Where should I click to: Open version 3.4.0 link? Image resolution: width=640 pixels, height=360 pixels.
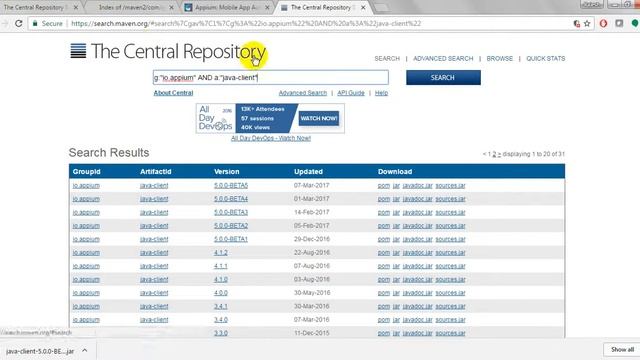click(x=220, y=320)
